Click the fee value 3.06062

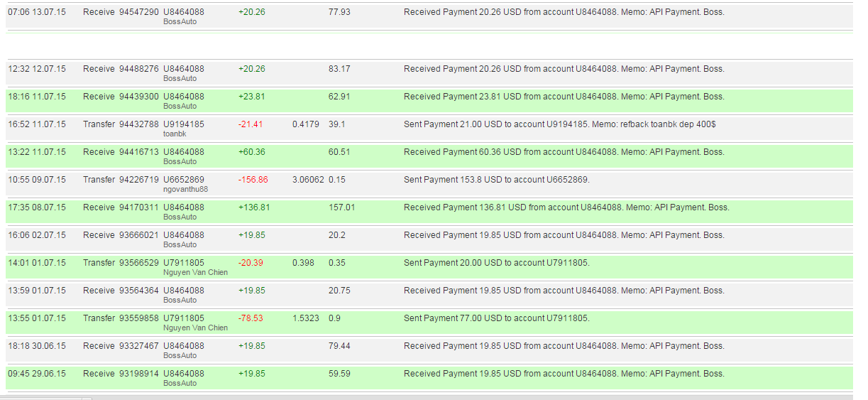(308, 180)
